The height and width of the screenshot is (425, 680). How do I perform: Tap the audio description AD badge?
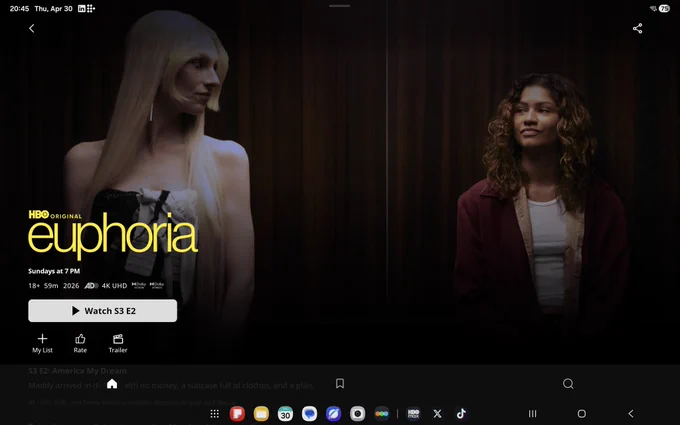(91, 286)
